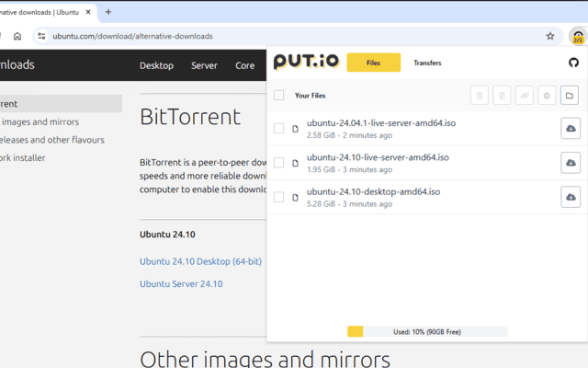Click the copy link icon in Your Files toolbar
The image size is (588, 368).
coord(524,95)
